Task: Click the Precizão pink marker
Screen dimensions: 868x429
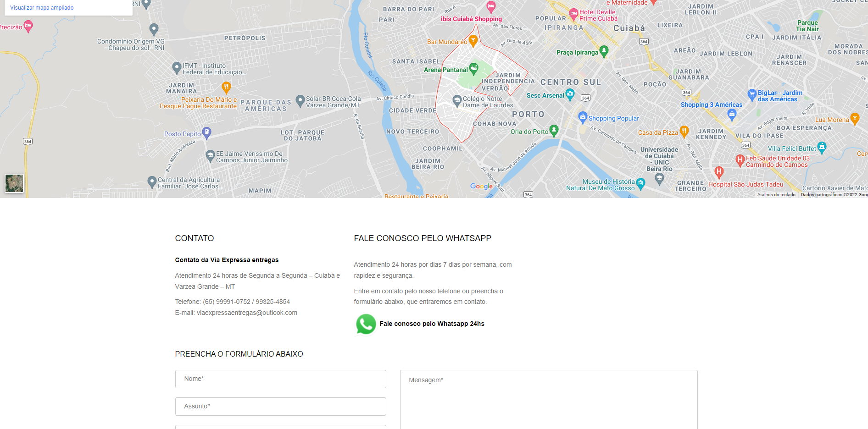Action: click(28, 26)
